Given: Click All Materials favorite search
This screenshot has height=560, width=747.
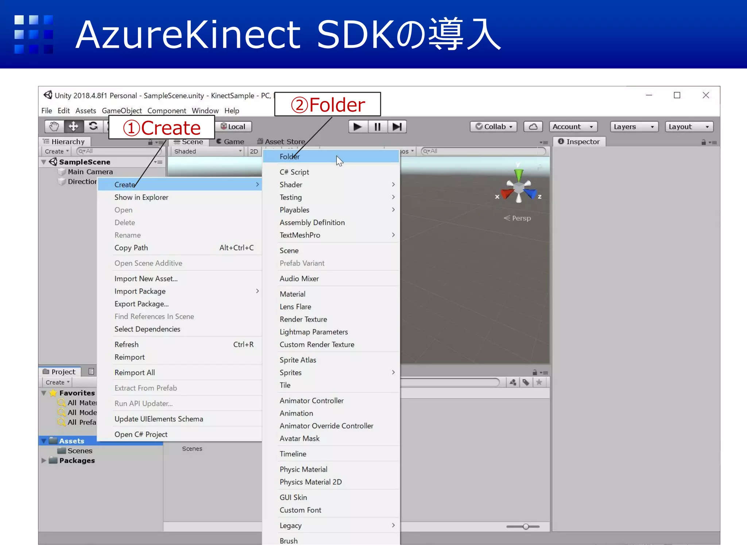Looking at the screenshot, I should pyautogui.click(x=78, y=403).
